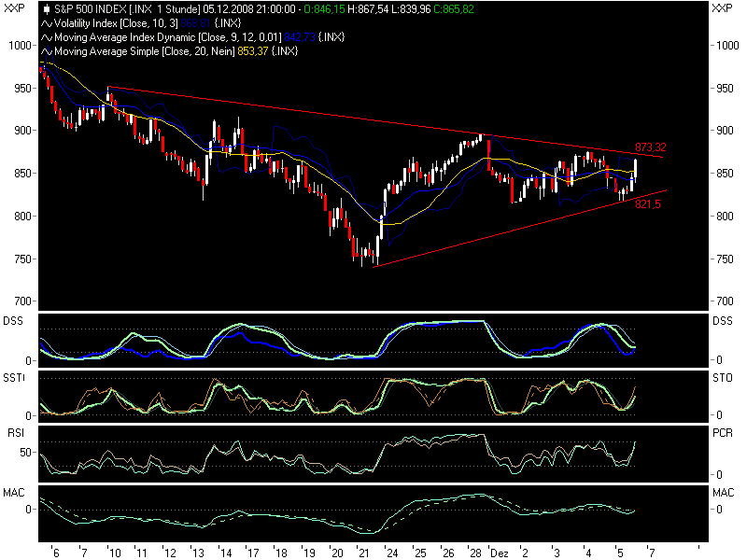
Task: Click the 950 mark on right price axis
Action: click(x=726, y=88)
